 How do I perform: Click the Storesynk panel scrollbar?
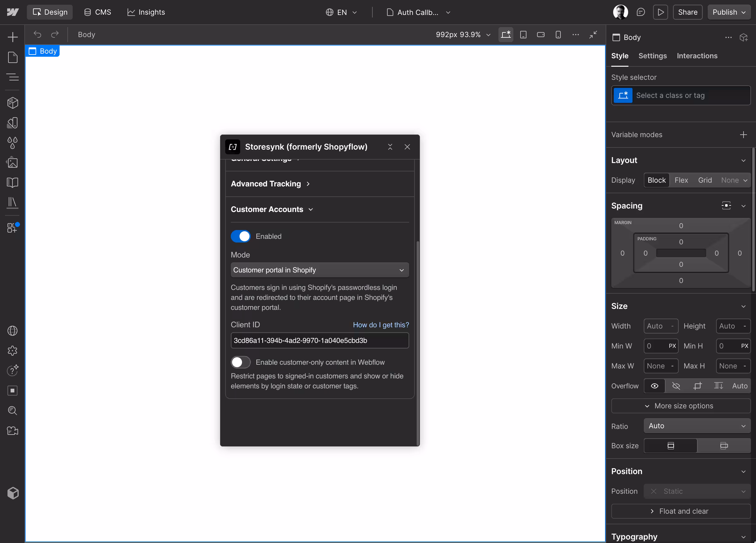coord(418,343)
